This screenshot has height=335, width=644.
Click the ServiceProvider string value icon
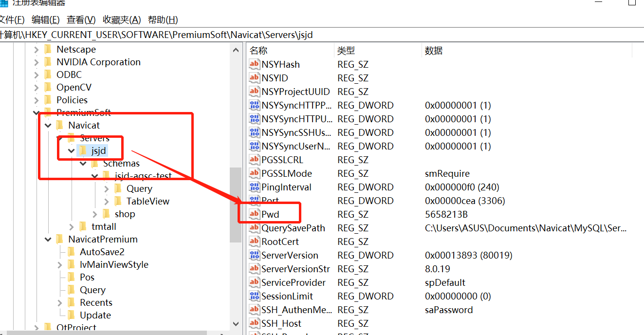pyautogui.click(x=254, y=282)
